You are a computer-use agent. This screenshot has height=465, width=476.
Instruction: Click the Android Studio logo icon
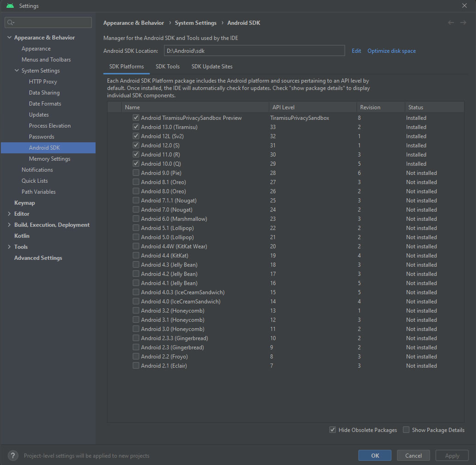click(x=10, y=6)
